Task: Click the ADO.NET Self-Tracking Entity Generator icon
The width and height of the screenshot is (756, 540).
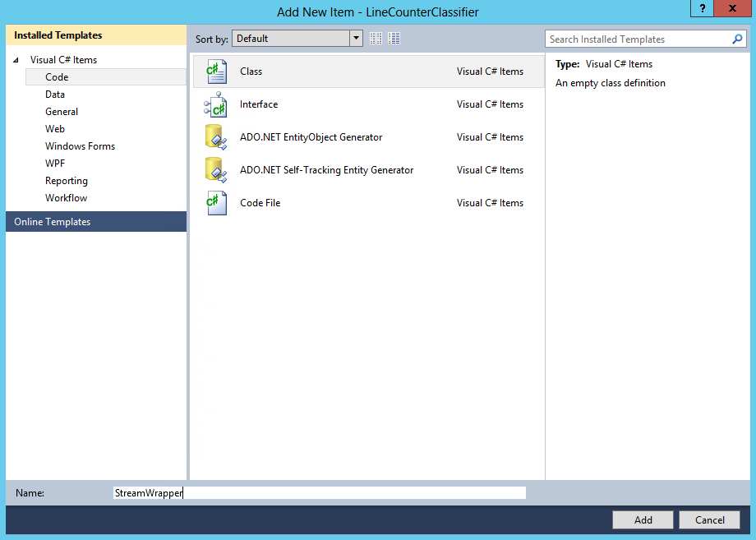Action: pos(214,170)
